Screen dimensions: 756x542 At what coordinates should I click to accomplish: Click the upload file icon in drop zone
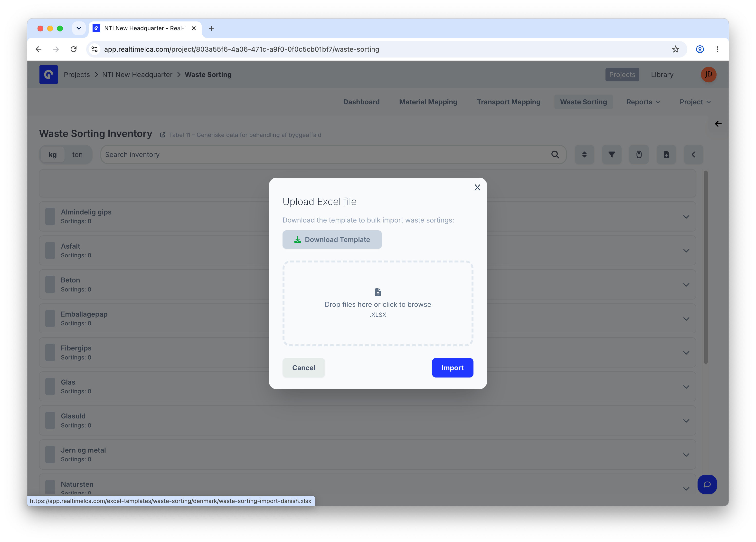[378, 292]
